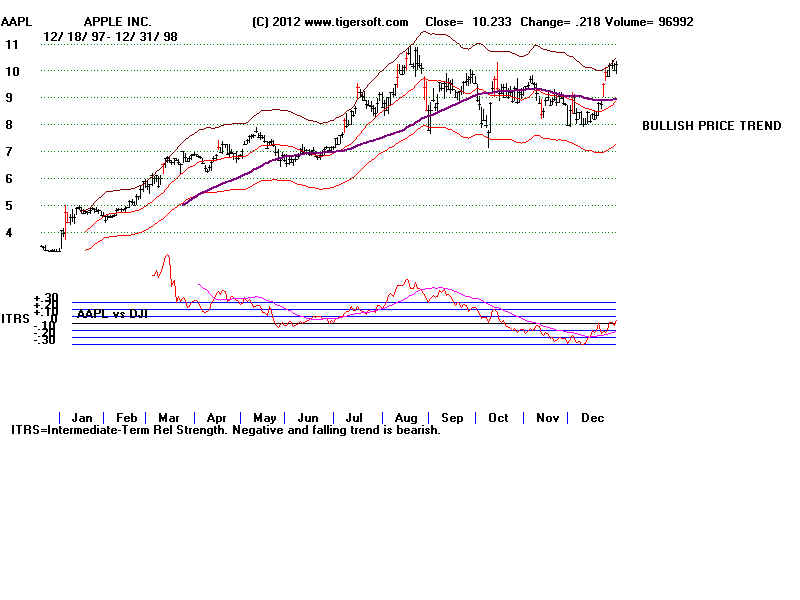Select the price level 11 on scale
This screenshot has width=800, height=600.
[13, 44]
